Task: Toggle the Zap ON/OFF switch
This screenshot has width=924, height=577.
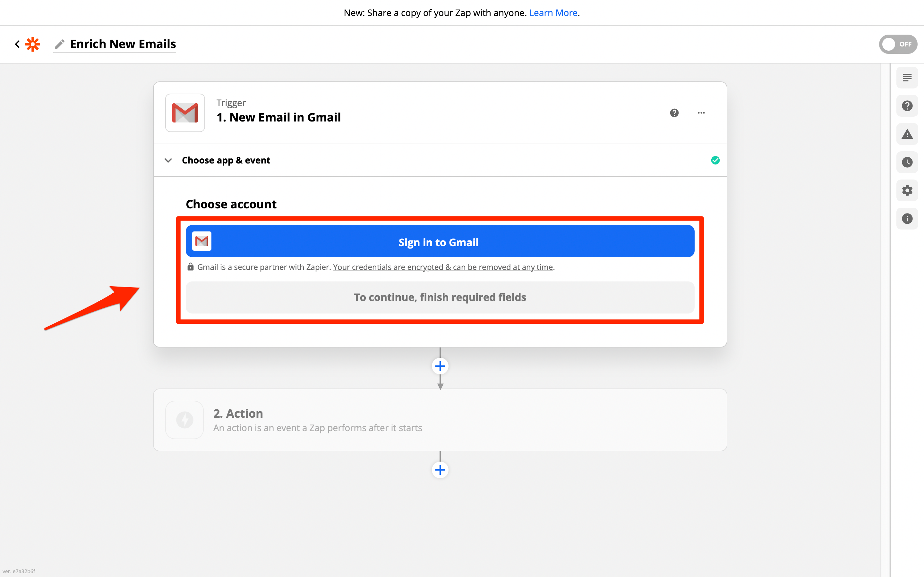Action: 897,44
